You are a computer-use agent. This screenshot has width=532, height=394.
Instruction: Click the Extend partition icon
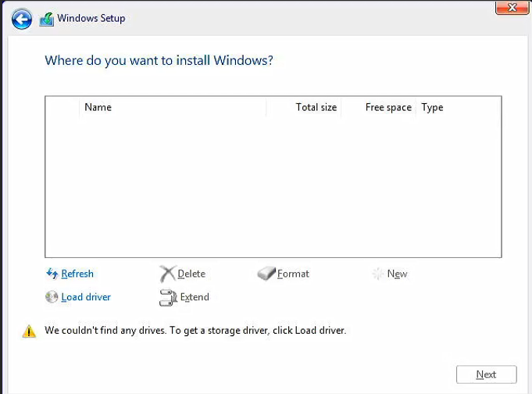(168, 297)
